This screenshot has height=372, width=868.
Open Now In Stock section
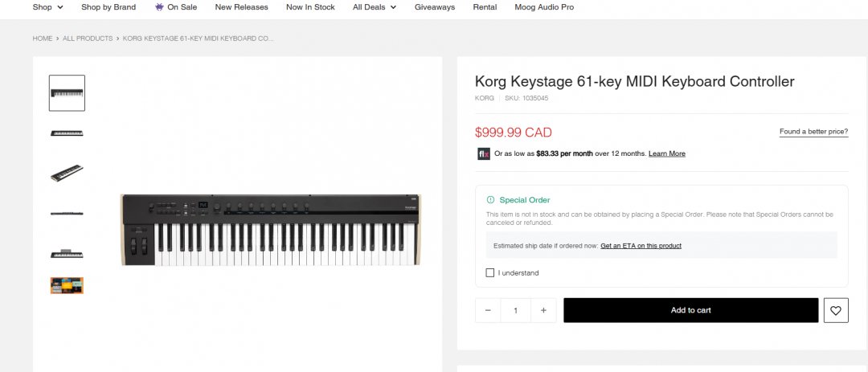tap(310, 7)
